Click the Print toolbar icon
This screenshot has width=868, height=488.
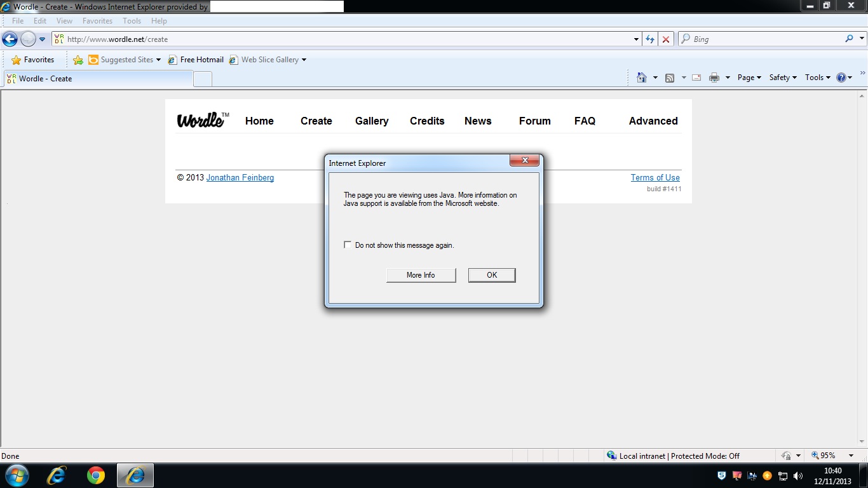point(714,78)
